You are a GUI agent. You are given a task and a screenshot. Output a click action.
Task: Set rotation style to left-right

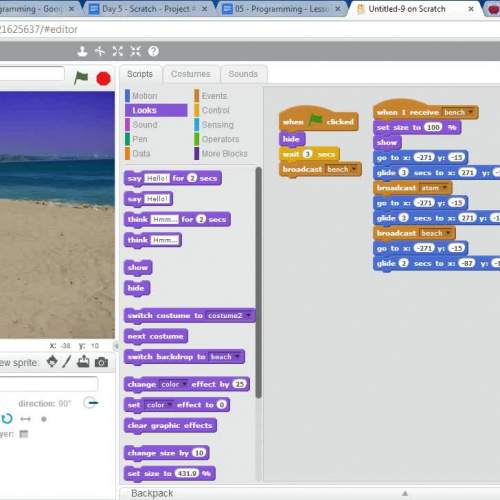[x=26, y=419]
